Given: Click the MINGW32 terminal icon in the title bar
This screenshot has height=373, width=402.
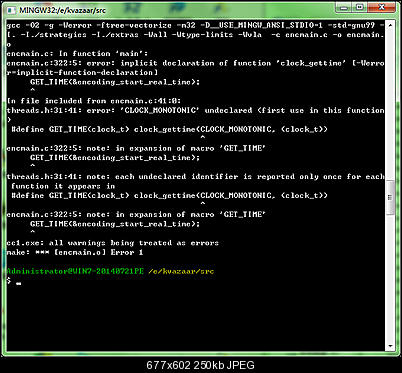Looking at the screenshot, I should [x=11, y=10].
